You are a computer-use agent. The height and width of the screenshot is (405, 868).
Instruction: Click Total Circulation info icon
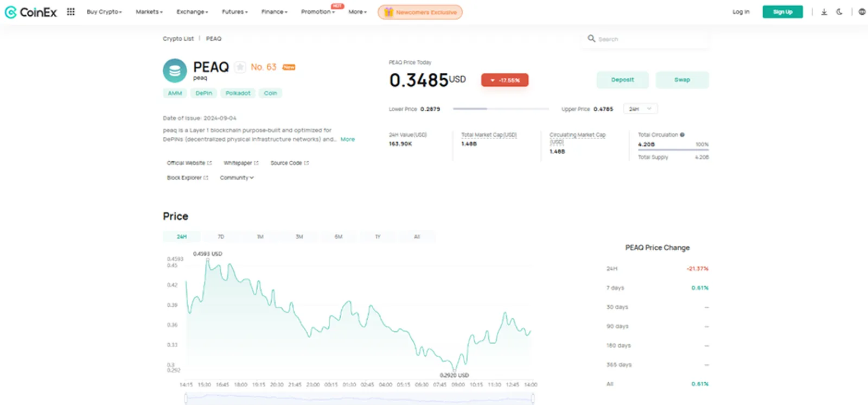pyautogui.click(x=682, y=135)
